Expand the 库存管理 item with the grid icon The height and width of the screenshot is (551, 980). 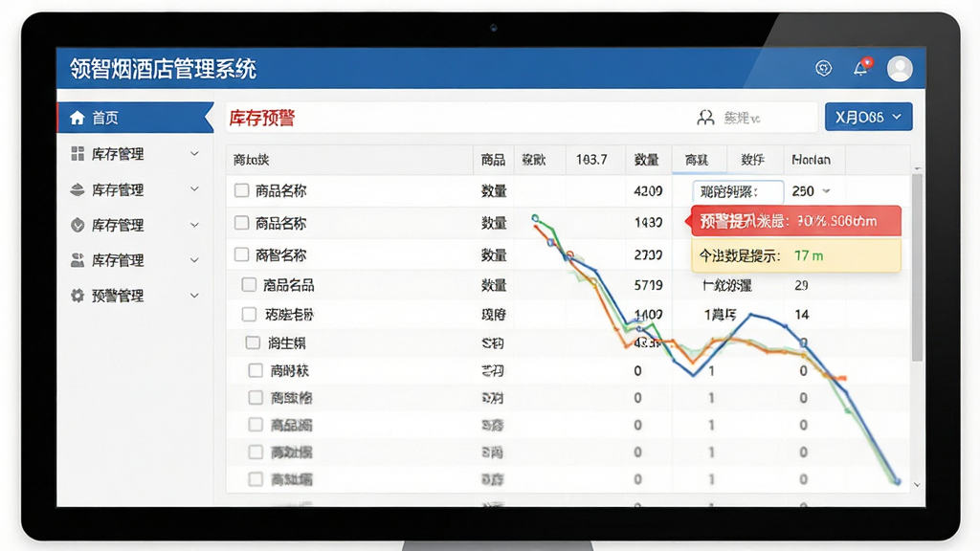click(194, 154)
